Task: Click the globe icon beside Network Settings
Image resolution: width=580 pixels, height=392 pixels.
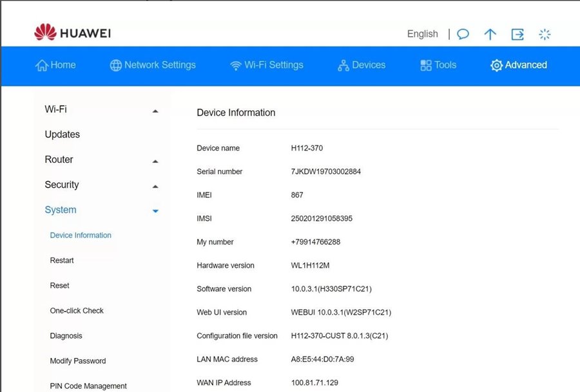Action: point(116,66)
